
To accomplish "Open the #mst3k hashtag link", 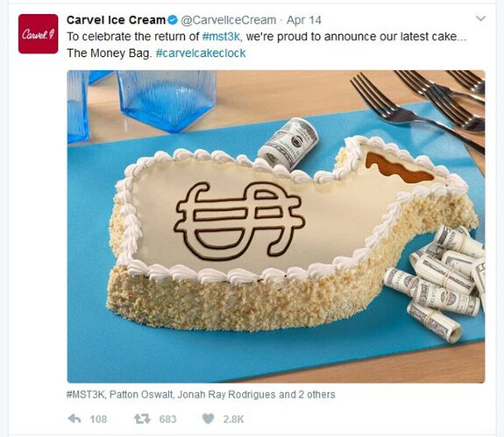I will click(221, 37).
